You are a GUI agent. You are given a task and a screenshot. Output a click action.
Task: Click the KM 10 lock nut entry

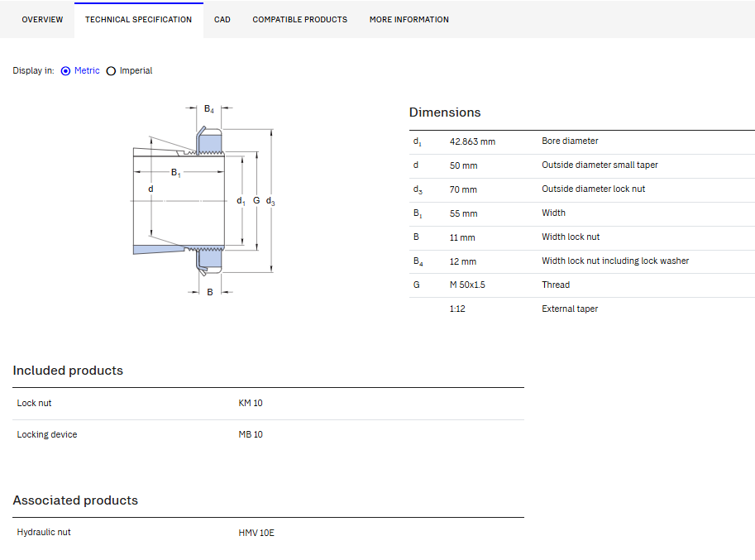[x=251, y=403]
